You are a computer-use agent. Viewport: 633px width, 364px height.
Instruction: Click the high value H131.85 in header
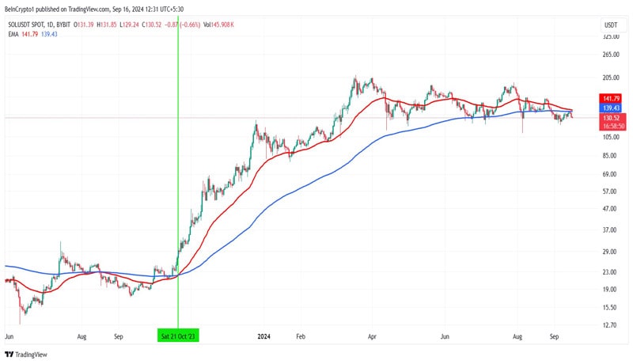(107, 25)
